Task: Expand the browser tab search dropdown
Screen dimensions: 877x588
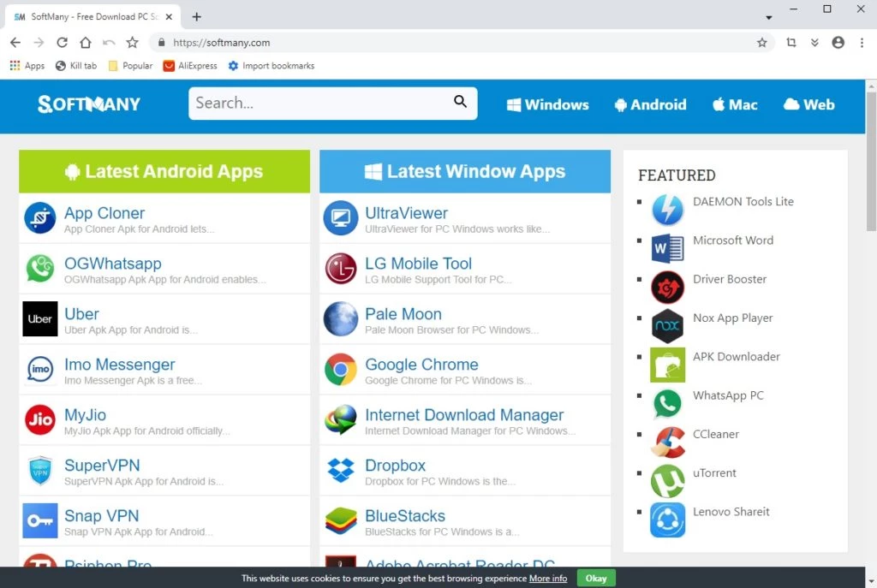Action: pos(768,17)
